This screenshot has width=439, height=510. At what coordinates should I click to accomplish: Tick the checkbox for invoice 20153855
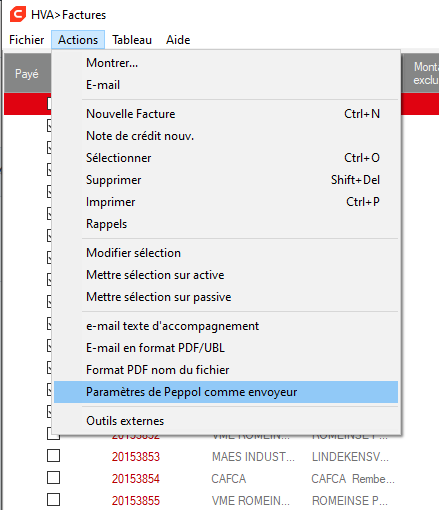53,500
